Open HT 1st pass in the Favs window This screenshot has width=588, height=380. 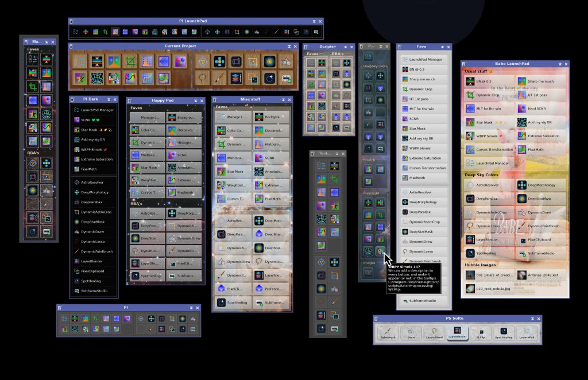click(x=424, y=99)
